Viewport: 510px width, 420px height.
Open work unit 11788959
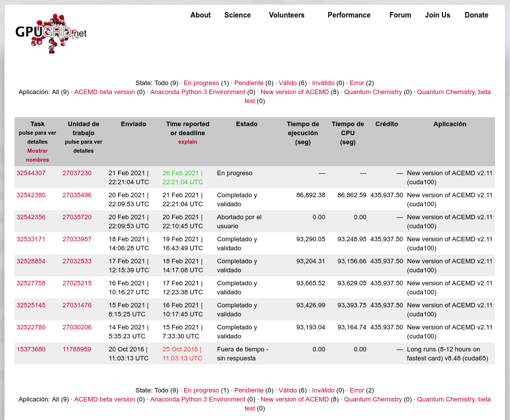tap(77, 349)
